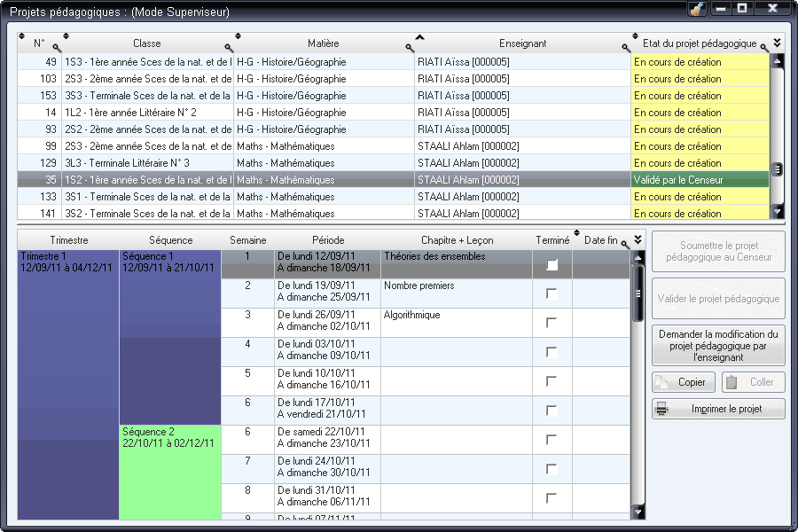Click Algorithmique lesson cell
Screen dimensions: 798x532
tap(457, 323)
